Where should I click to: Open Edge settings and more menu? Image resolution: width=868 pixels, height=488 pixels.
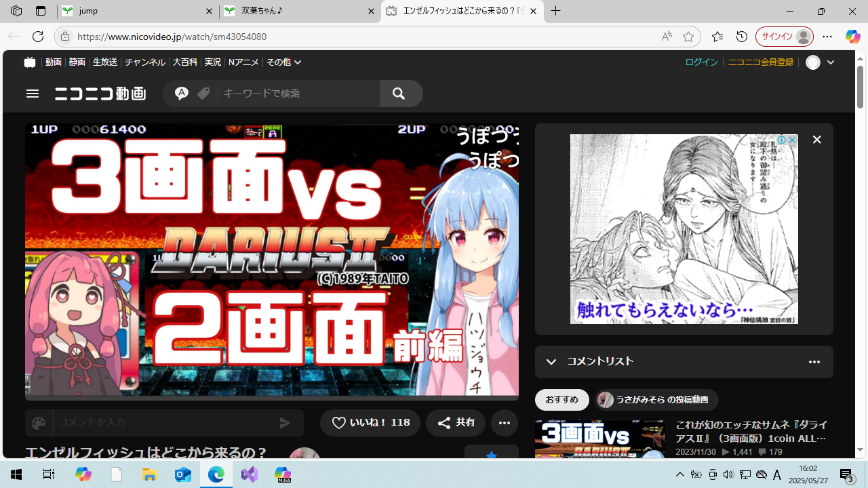827,37
